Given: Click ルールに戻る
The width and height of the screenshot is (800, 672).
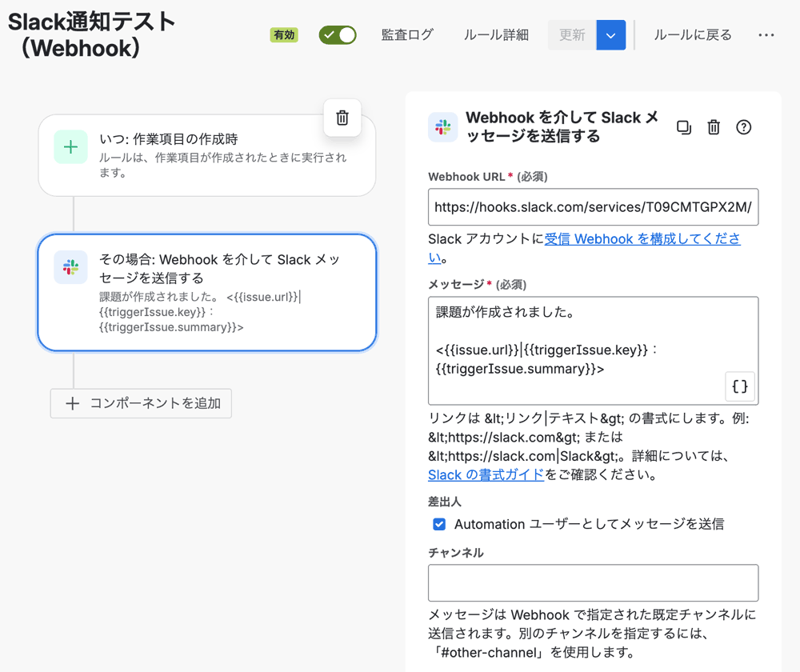Looking at the screenshot, I should tap(692, 34).
